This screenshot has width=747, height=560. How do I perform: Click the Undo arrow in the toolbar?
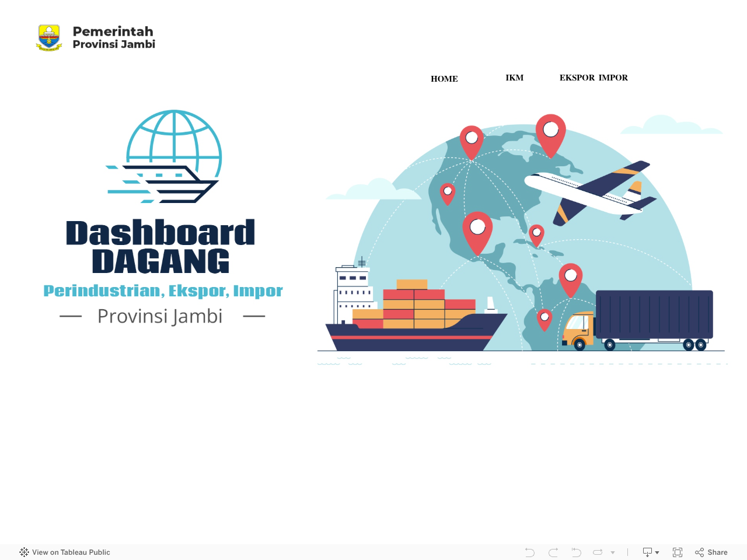[x=529, y=552]
